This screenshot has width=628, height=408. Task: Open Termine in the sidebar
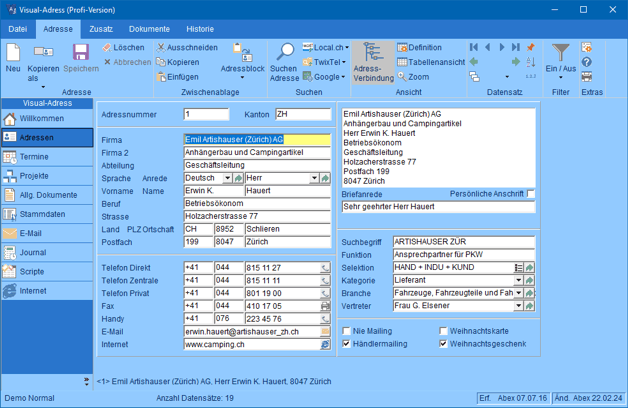47,157
